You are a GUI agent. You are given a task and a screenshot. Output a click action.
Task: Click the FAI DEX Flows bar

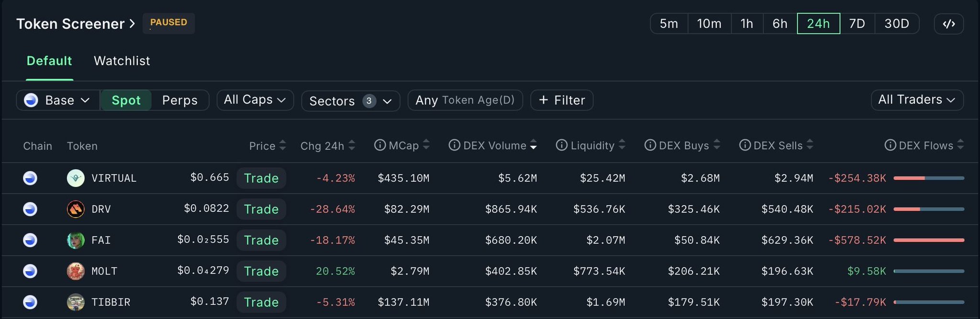click(x=928, y=240)
